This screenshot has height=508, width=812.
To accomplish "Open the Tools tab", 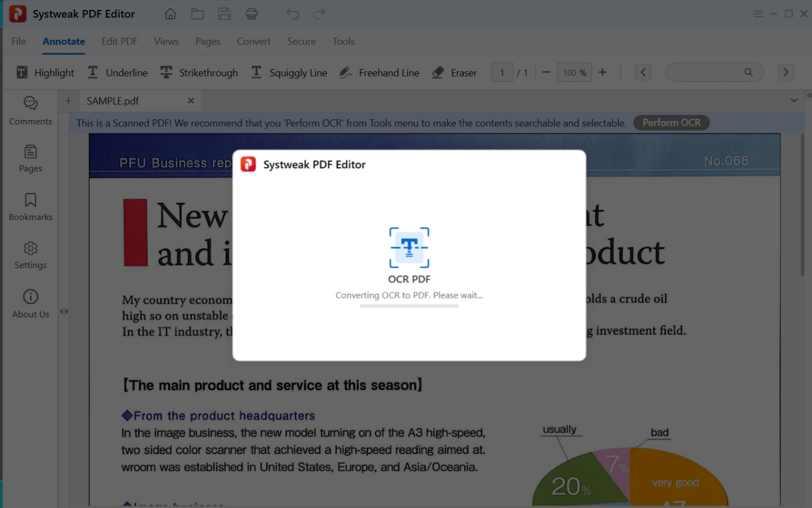I will (343, 41).
